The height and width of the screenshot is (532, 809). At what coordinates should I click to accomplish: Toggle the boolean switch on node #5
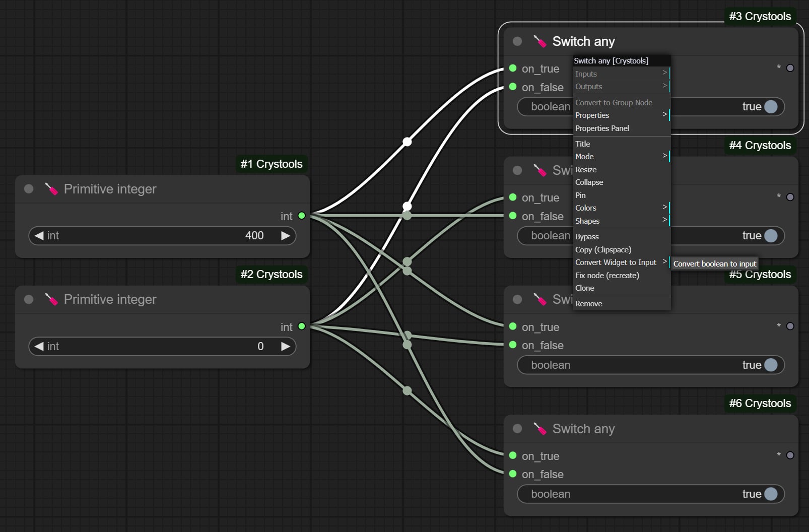[771, 365]
